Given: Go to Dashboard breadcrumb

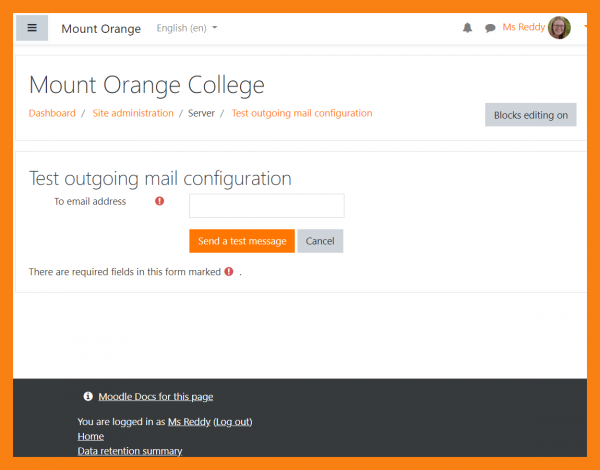Looking at the screenshot, I should coord(52,113).
